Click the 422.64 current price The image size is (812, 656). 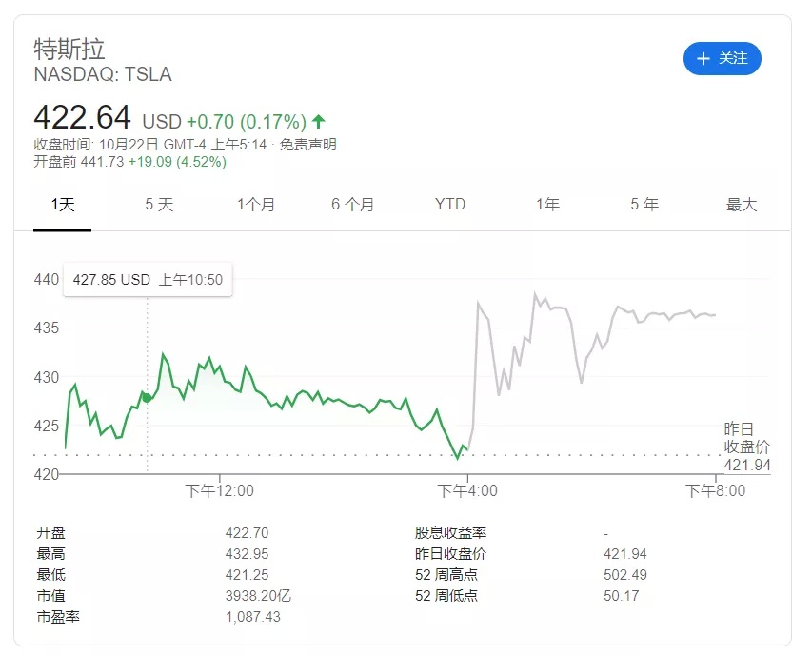click(82, 117)
